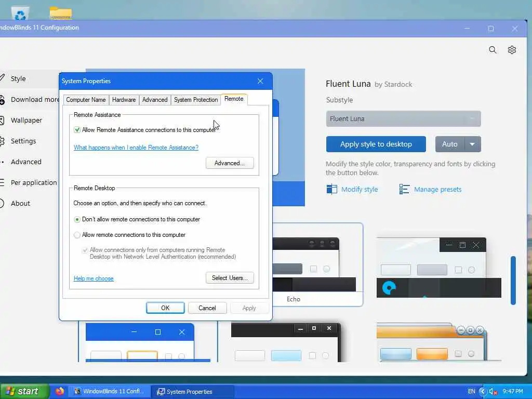The width and height of the screenshot is (532, 399).
Task: Switch to WindowBlinds 11 Config taskbar item
Action: [109, 392]
